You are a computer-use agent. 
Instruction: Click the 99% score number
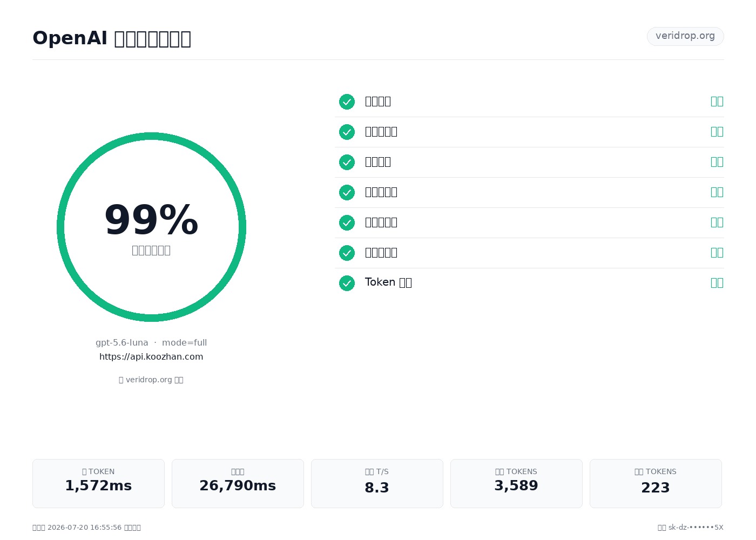tap(151, 220)
